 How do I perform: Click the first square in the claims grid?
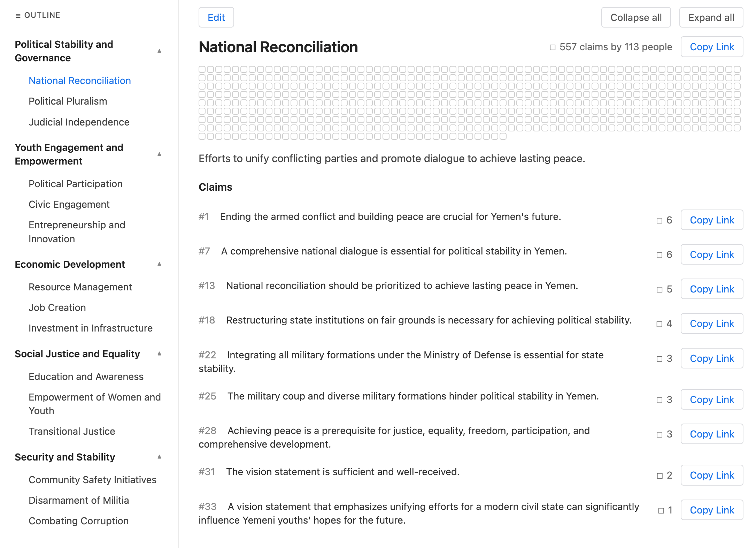[x=202, y=69]
